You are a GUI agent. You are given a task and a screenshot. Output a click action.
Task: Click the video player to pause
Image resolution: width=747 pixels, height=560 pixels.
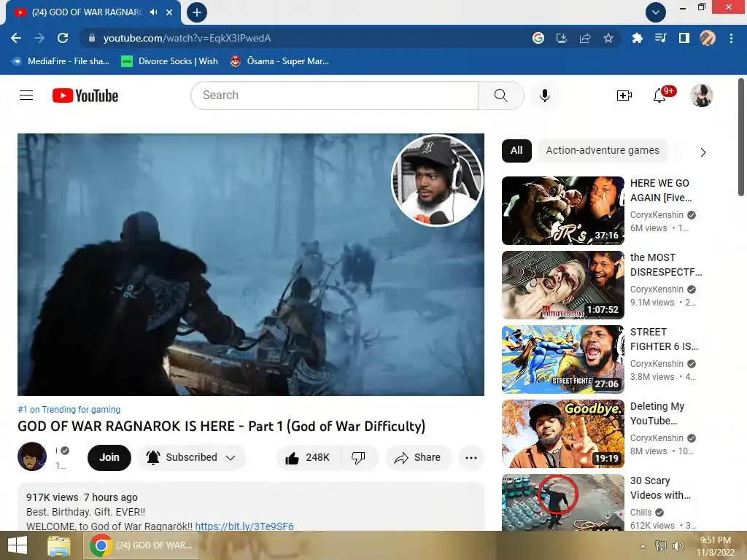[251, 264]
